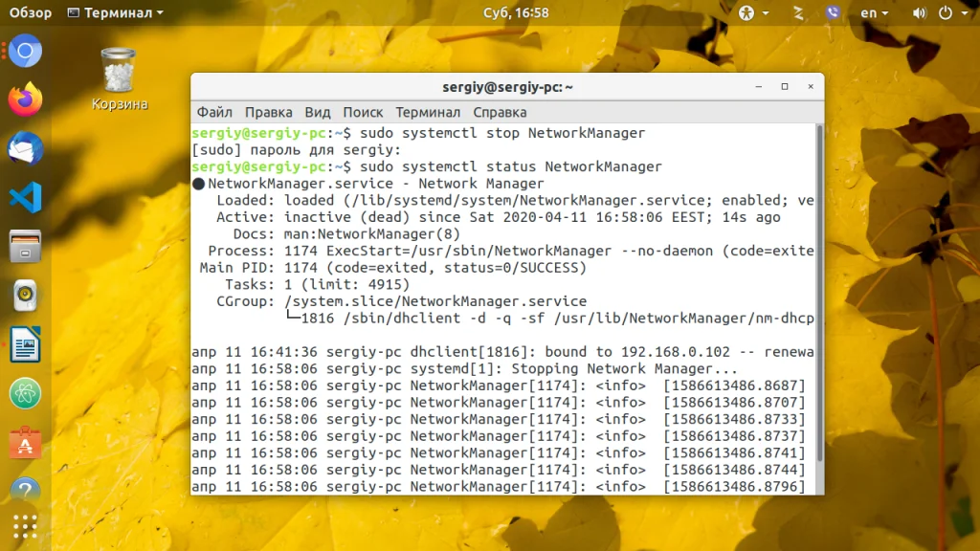Open Chromium browser from the dock
Screen dimensions: 980x551
[25, 52]
